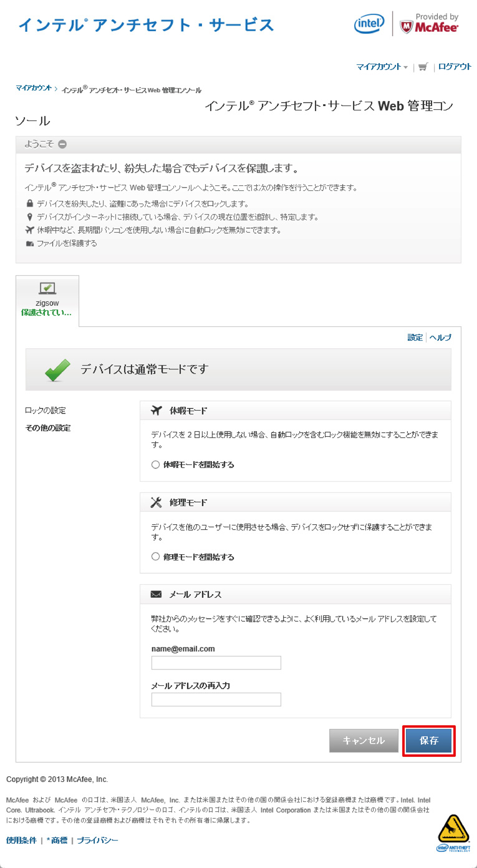Open ロックの設定 in the side menu
The height and width of the screenshot is (868, 477).
point(45,411)
